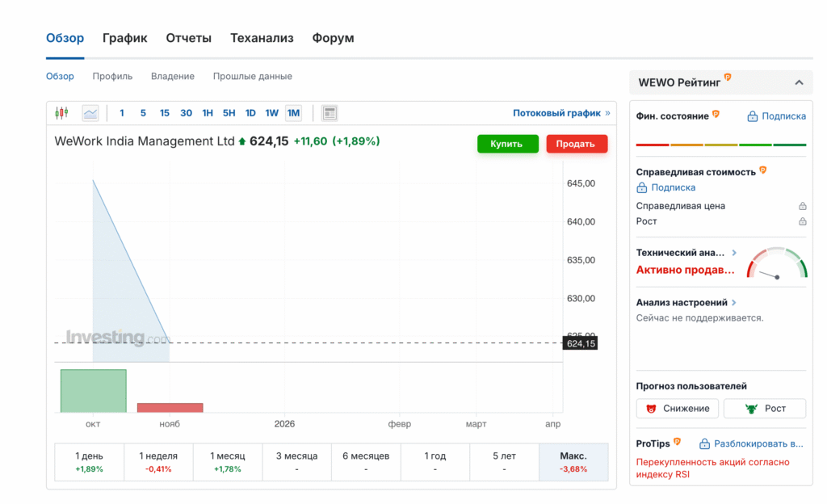827x504 pixels.
Task: Select the 1M chart interval
Action: tap(293, 113)
